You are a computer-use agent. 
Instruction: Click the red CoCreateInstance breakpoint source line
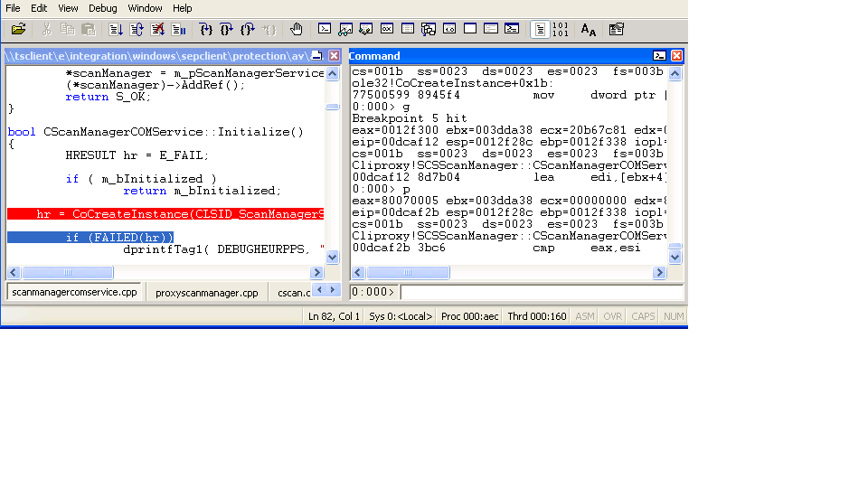click(x=165, y=214)
